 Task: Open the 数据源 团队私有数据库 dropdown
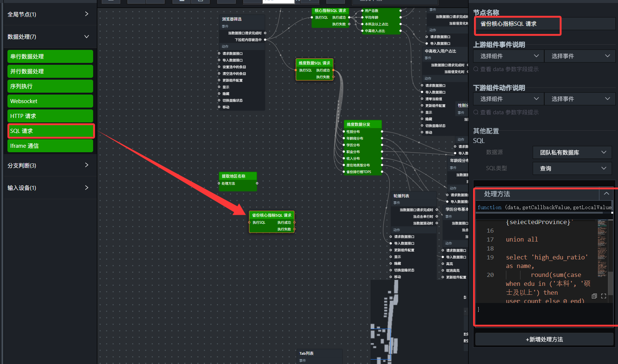[572, 153]
